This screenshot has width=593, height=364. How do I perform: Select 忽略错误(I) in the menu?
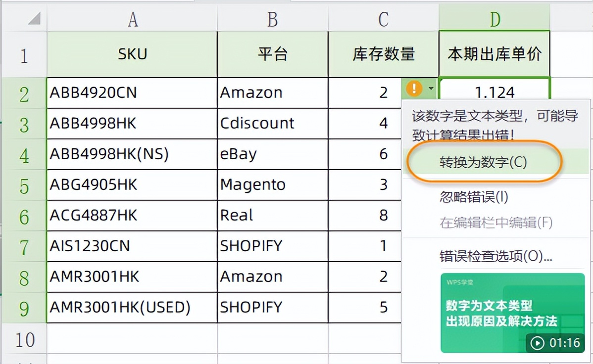474,197
